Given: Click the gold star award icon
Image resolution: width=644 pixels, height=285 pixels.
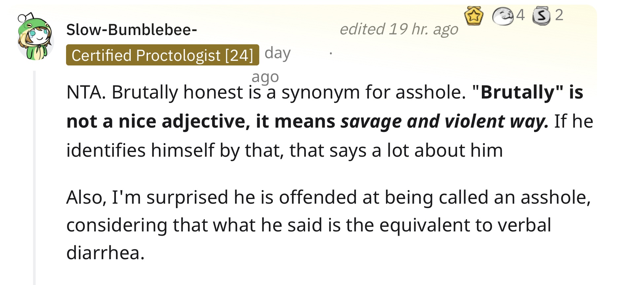Looking at the screenshot, I should pos(474,16).
